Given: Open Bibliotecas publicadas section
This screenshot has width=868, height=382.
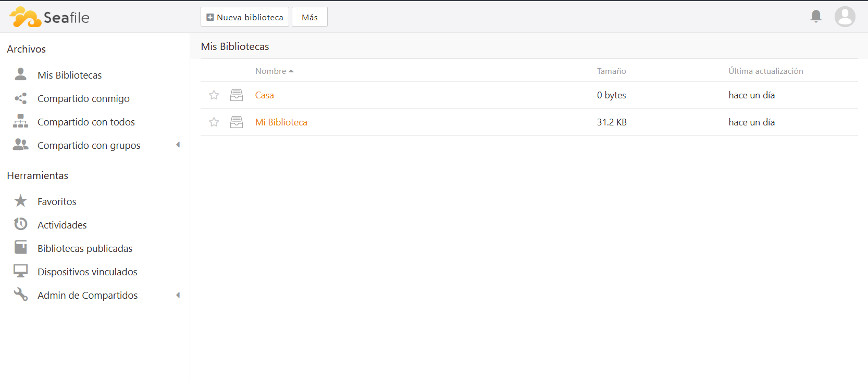Looking at the screenshot, I should point(85,248).
